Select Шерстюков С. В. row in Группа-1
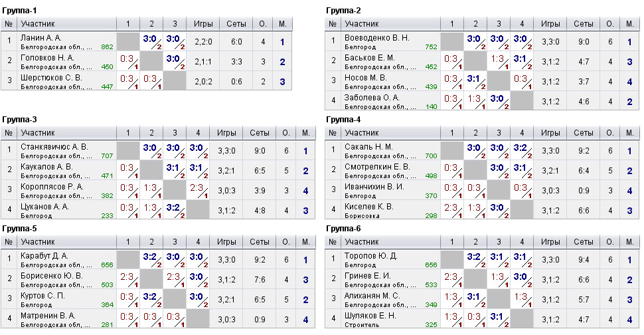Screen dimensions: 644x335 coord(146,80)
